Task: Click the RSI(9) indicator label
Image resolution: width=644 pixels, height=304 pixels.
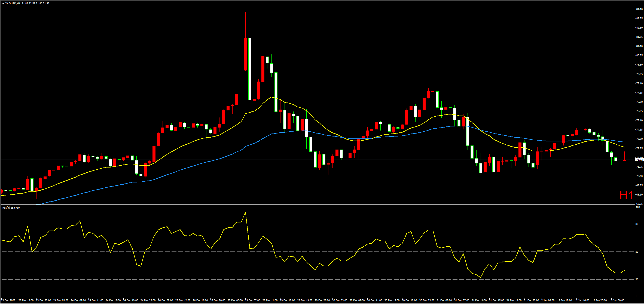Action: point(11,208)
